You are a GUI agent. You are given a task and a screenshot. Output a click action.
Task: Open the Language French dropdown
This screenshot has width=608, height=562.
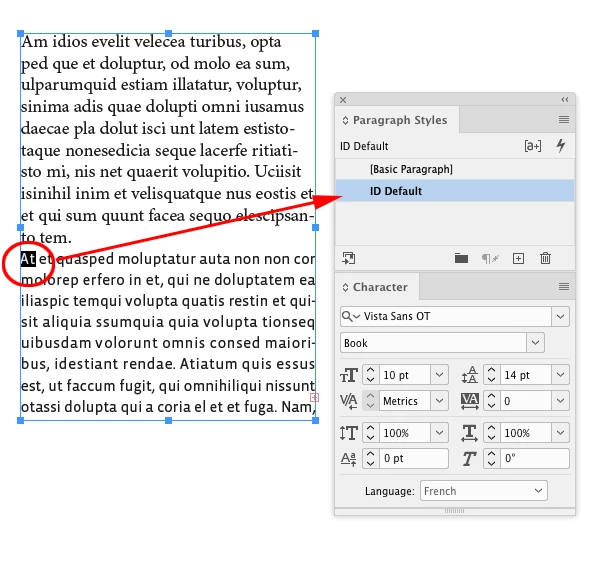pos(484,491)
